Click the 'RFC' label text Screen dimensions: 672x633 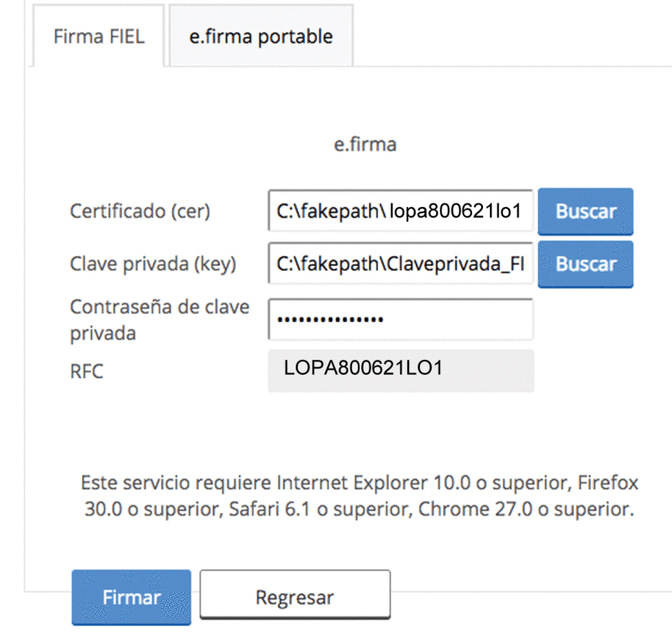(87, 372)
